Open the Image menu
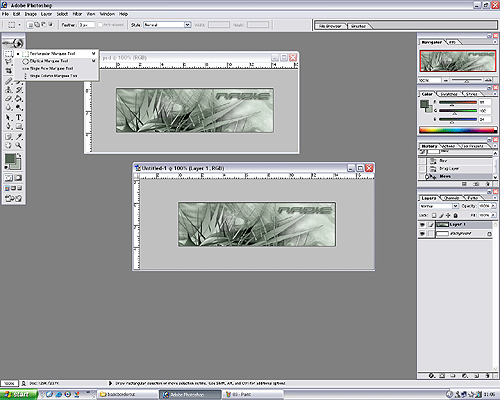The height and width of the screenshot is (400, 500). [30, 14]
